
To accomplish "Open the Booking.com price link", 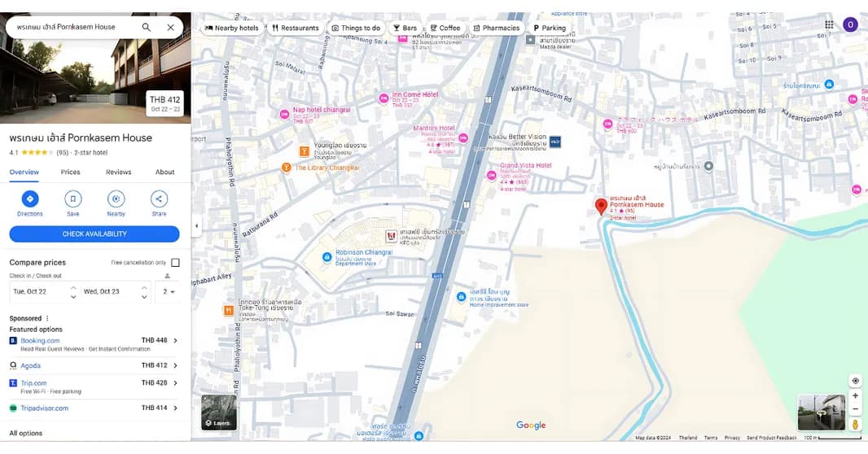I will point(40,341).
